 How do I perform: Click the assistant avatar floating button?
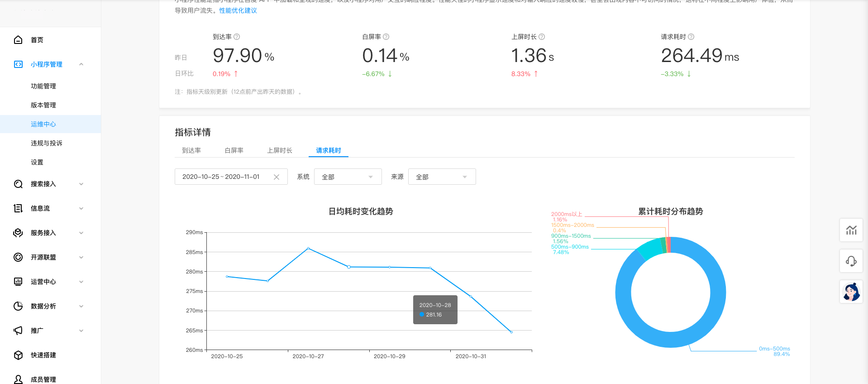851,292
